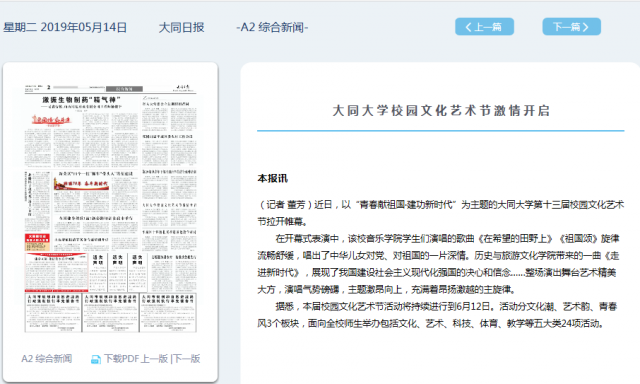Click article title 大同大学校园文化艺术节激情开启
The image size is (640, 384).
tap(441, 111)
